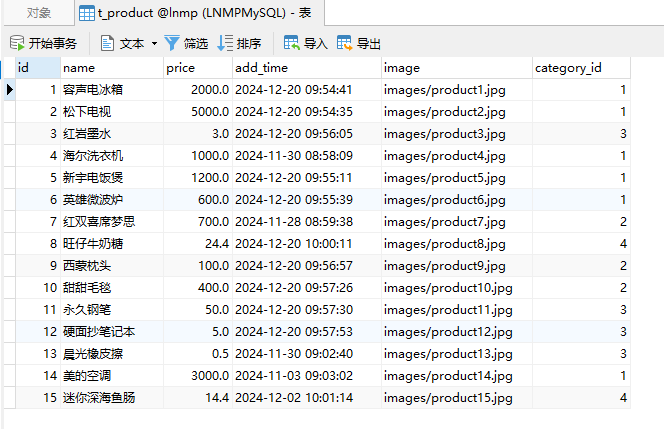This screenshot has width=664, height=429.
Task: Click the Filter (筛选) funnel icon
Action: [172, 43]
